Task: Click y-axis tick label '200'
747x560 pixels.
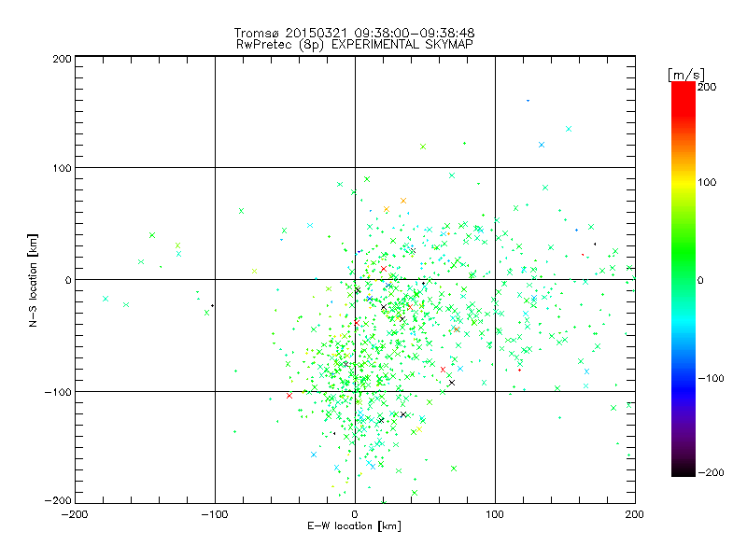Action: click(x=62, y=59)
